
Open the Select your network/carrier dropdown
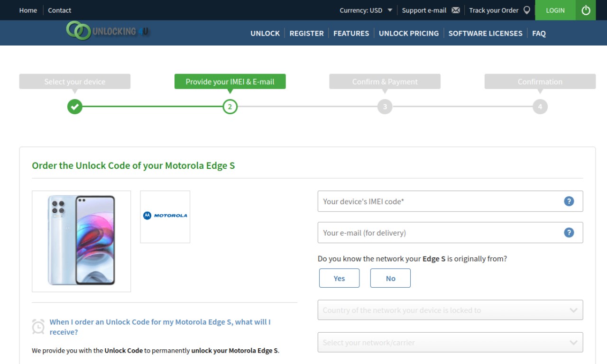(x=450, y=342)
